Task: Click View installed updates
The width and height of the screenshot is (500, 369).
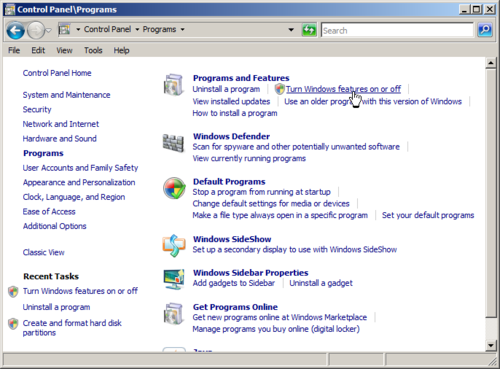Action: coord(231,101)
